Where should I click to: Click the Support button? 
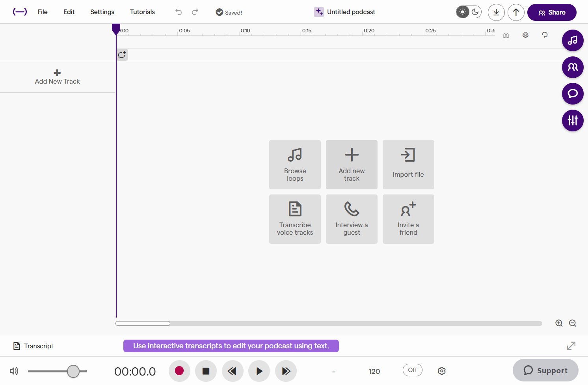[x=545, y=370]
